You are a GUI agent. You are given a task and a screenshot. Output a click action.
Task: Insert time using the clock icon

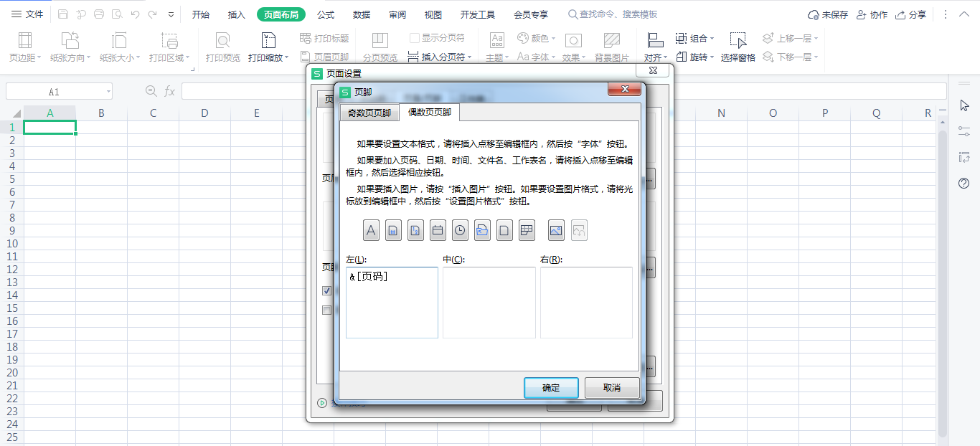pos(460,230)
